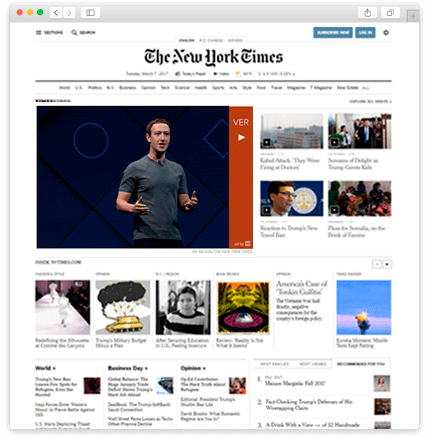Play the VER video ad arrow
Screen dimensions: 428x437
coord(241,137)
